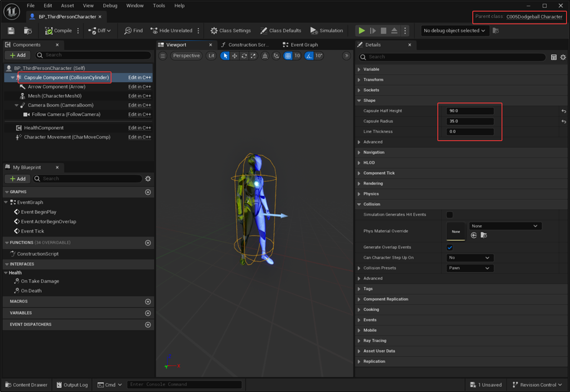Image resolution: width=570 pixels, height=392 pixels.
Task: Change grid snap value 10
Action: coord(297,56)
